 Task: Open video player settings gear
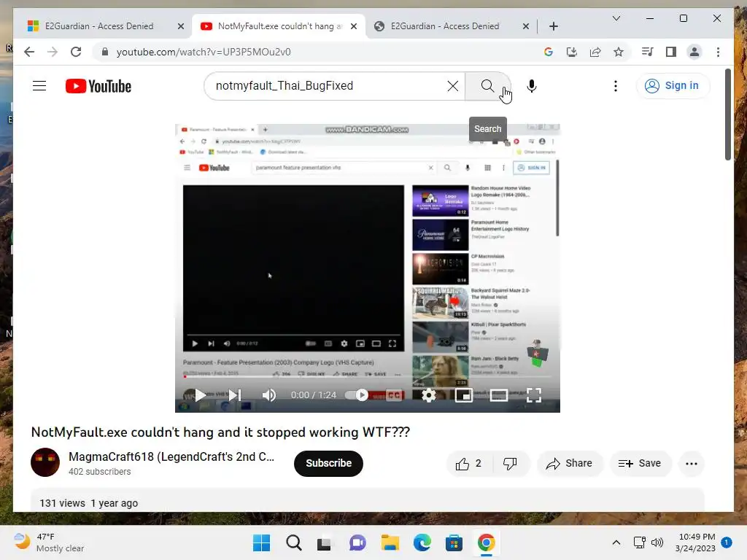(429, 395)
